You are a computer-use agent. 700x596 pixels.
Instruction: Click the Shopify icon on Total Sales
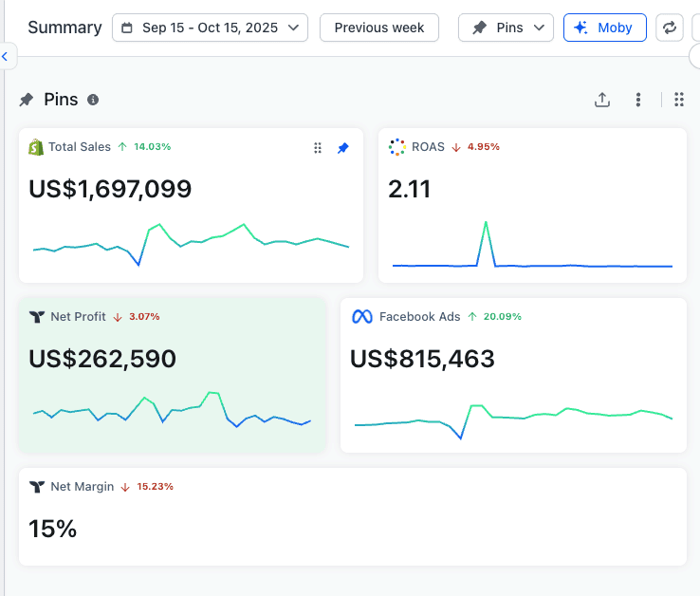pos(36,147)
